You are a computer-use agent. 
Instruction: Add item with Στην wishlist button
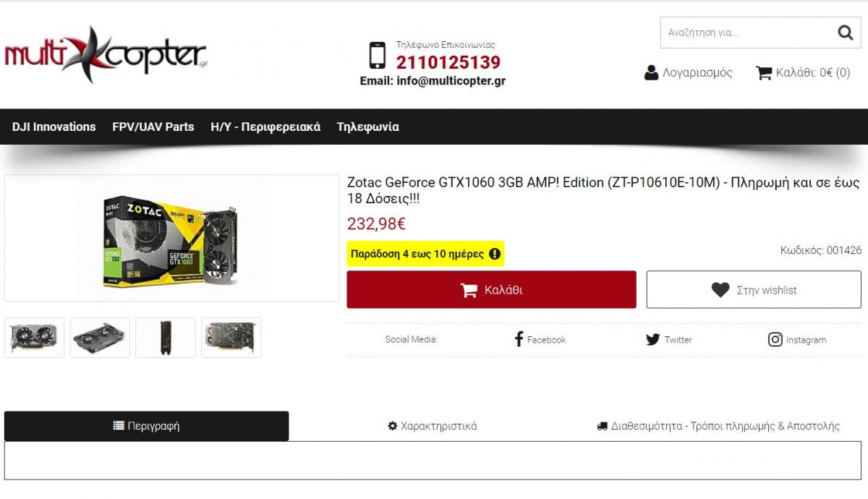[754, 290]
